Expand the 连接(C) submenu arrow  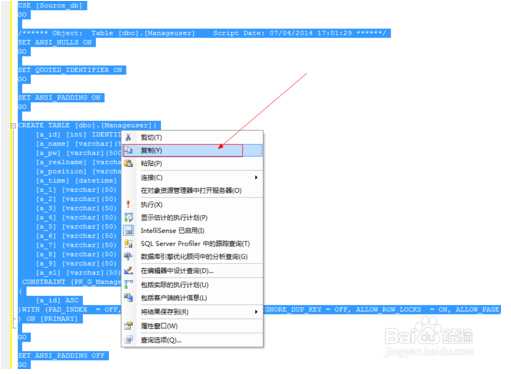click(256, 177)
